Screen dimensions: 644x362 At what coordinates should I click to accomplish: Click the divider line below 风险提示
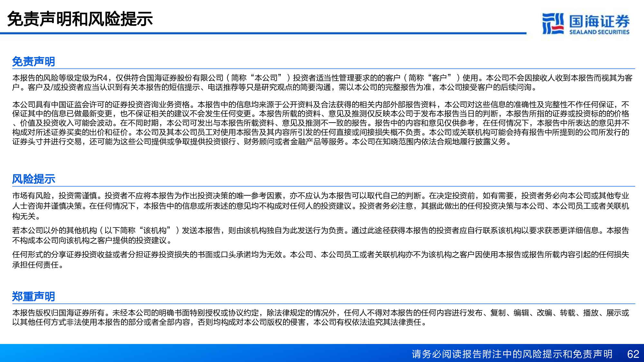point(322,186)
